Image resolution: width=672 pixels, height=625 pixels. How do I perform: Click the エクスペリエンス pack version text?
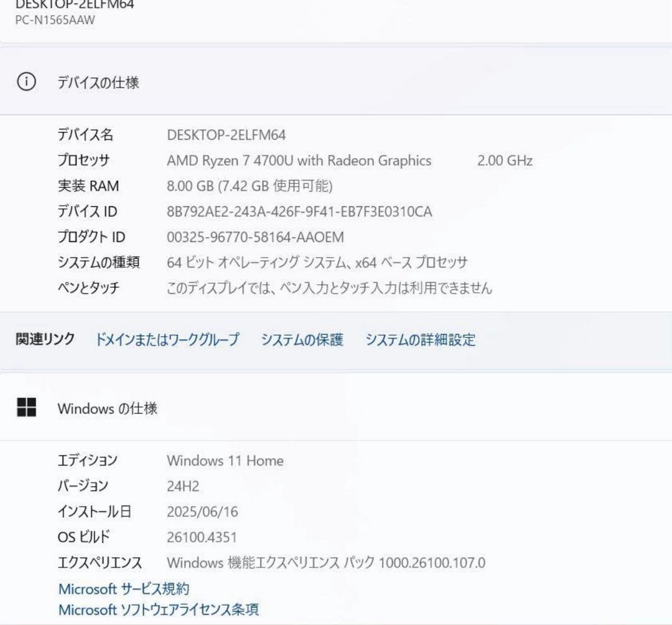(327, 562)
